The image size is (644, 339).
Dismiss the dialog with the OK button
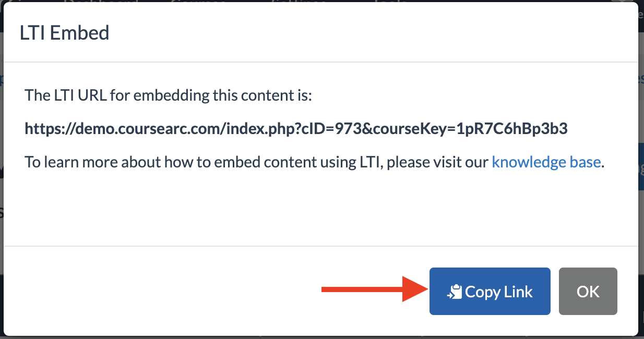coord(588,292)
